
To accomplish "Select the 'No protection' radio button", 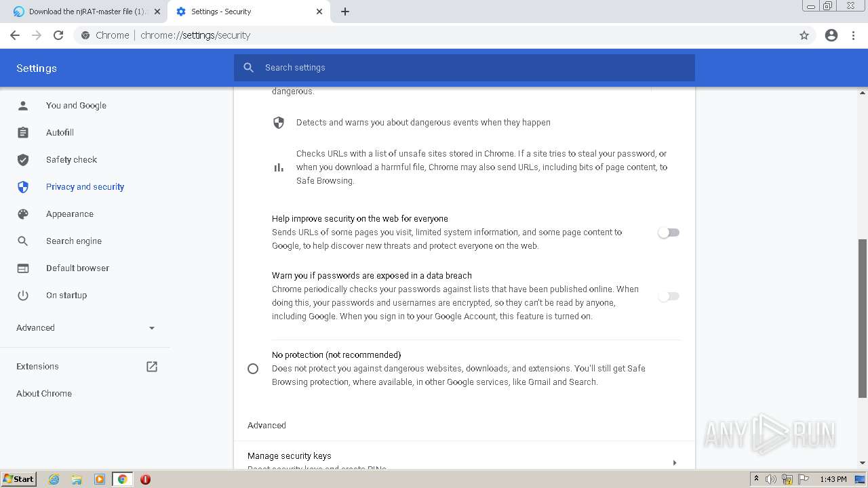I will point(253,369).
